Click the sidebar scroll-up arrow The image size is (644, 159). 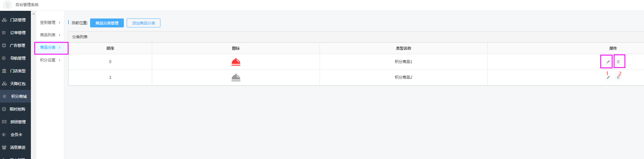[33, 14]
